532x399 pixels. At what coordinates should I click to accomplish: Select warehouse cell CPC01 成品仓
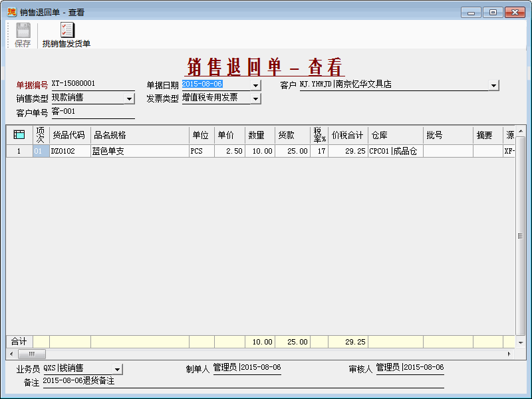tap(396, 151)
